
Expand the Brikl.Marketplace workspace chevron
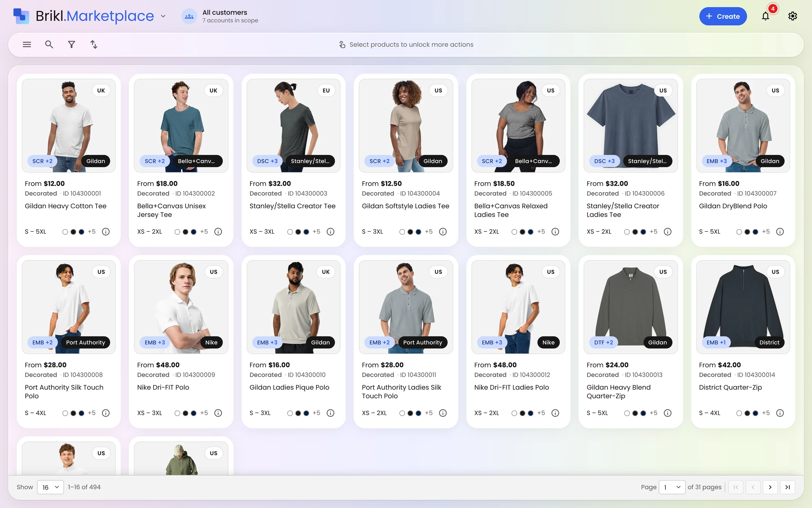click(163, 16)
